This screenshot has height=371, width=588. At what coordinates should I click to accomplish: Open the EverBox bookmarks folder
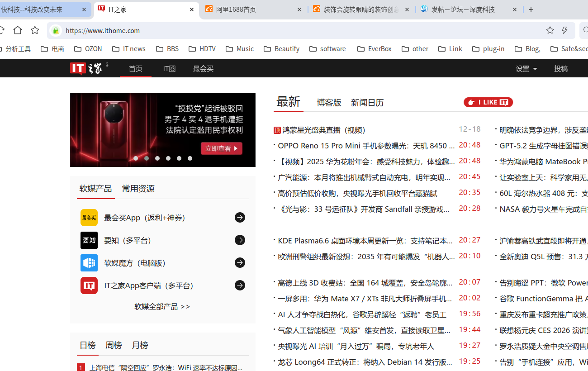(375, 49)
